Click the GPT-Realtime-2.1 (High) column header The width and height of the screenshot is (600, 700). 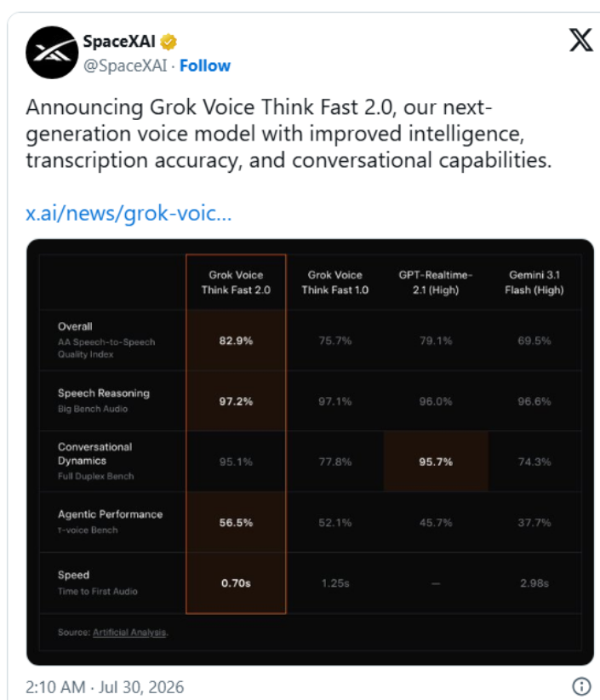tap(436, 282)
